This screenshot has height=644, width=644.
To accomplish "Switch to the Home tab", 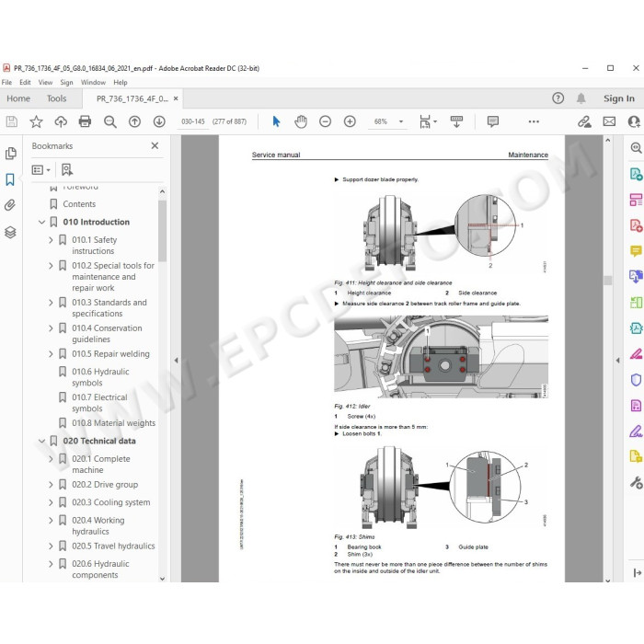I will [x=18, y=98].
